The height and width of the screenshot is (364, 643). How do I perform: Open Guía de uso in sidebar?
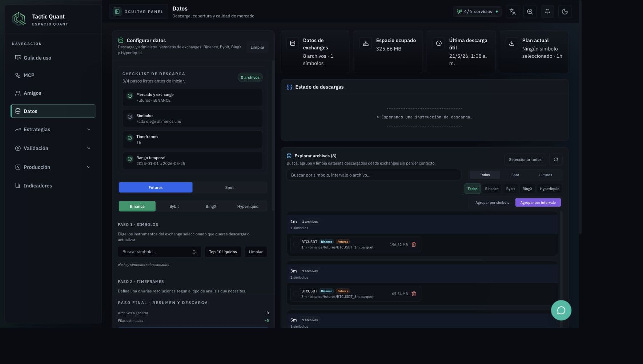pos(53,58)
